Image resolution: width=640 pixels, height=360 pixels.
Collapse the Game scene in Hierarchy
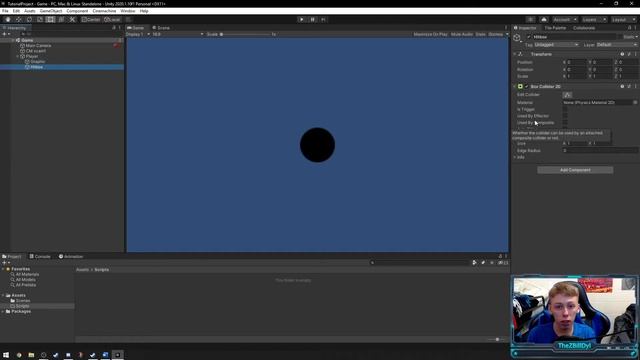click(13, 40)
